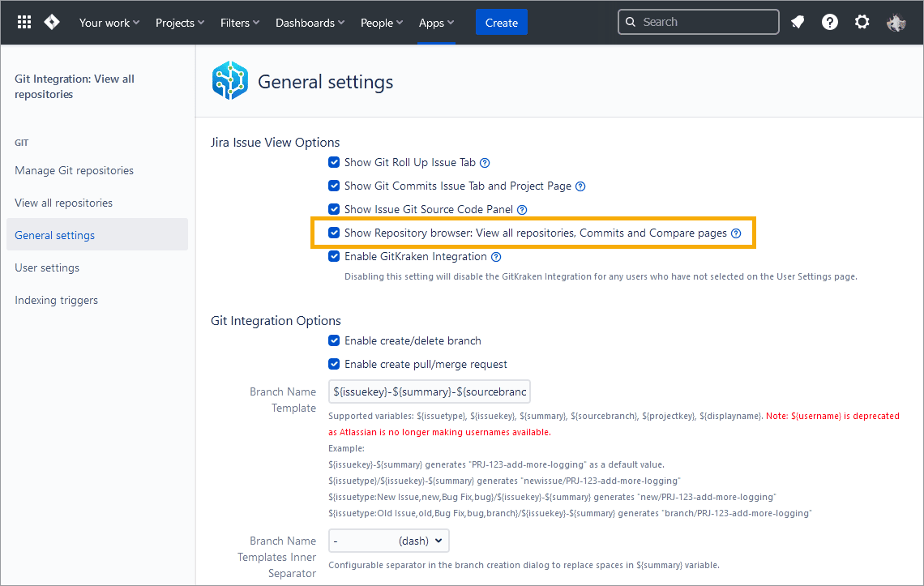
Task: Click help icon beside Show Issue Git Source Code Panel
Action: click(x=522, y=210)
